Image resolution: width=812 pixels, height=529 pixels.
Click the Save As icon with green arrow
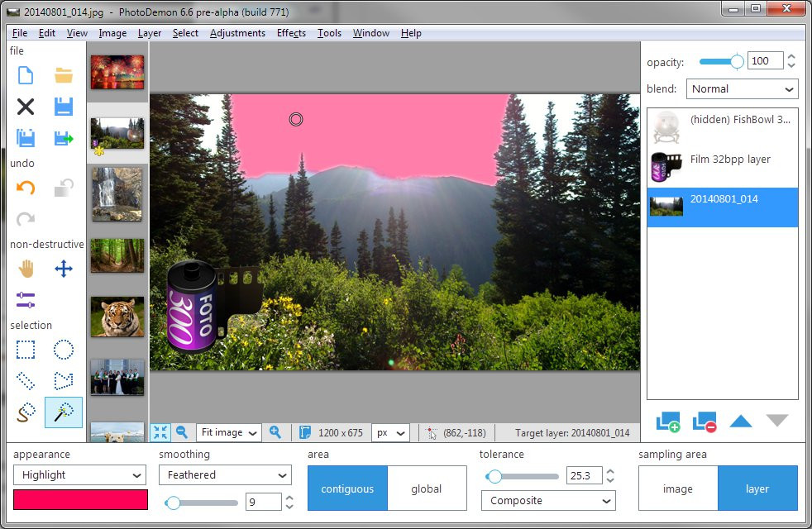(64, 138)
